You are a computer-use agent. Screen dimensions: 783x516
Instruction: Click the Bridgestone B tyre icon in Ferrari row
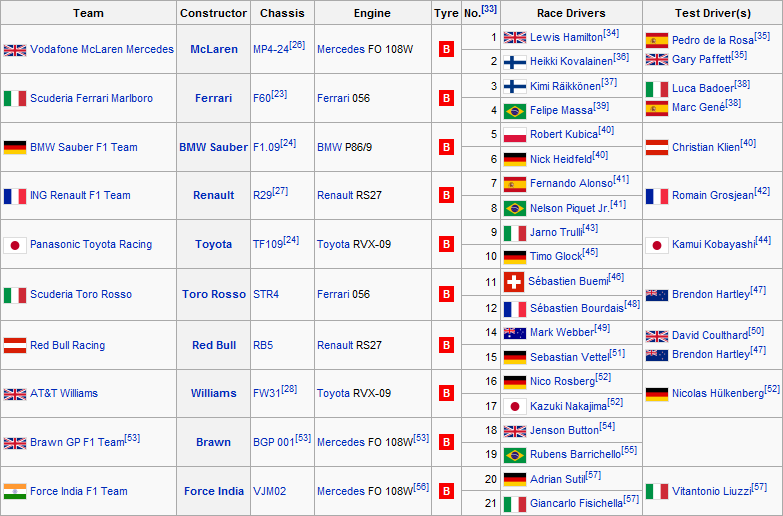[x=446, y=98]
